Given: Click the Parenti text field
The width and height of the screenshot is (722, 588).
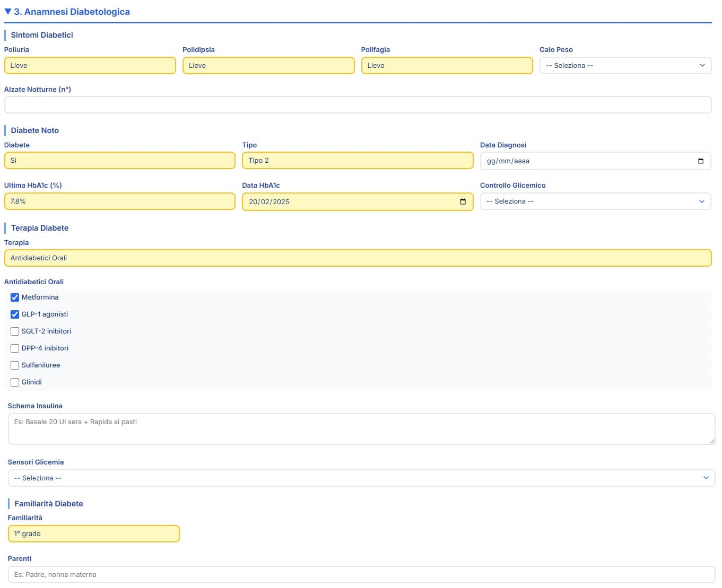Looking at the screenshot, I should coord(361,575).
